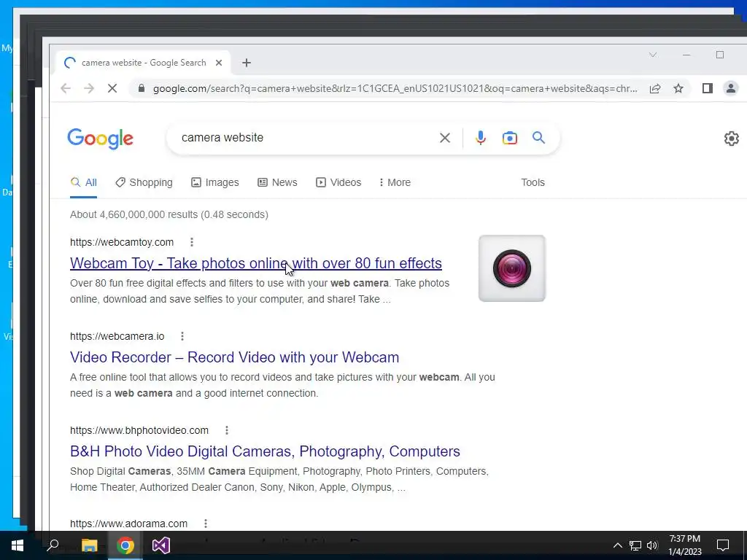Open Google quick settings gear
Viewport: 747px width, 560px height.
[731, 139]
